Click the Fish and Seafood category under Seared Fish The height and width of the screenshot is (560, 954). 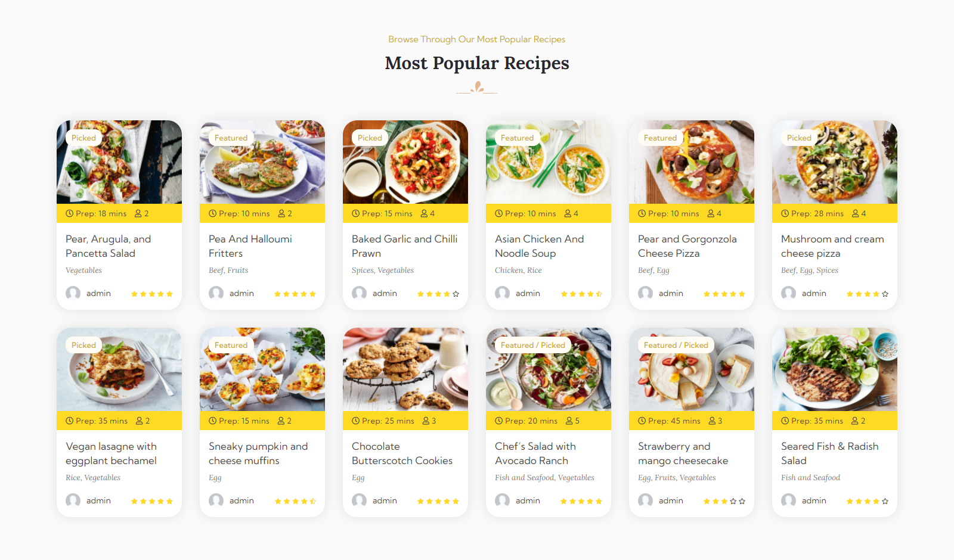point(811,478)
